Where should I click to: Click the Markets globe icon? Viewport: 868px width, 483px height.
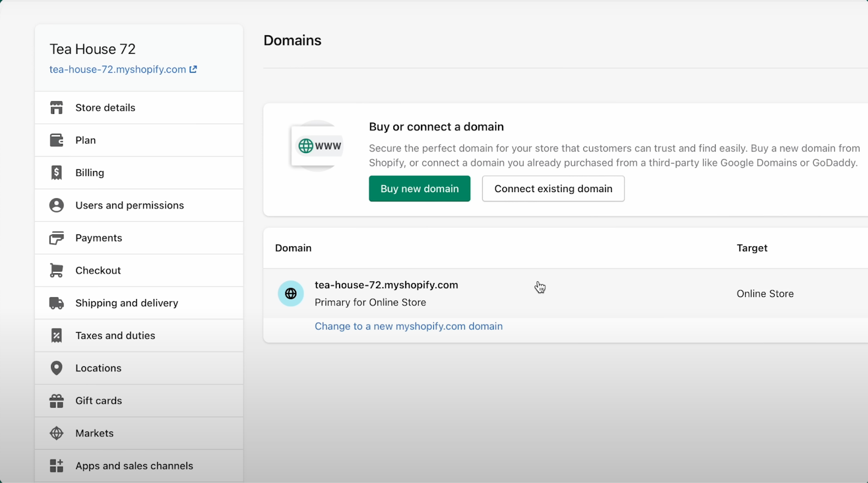pos(56,433)
